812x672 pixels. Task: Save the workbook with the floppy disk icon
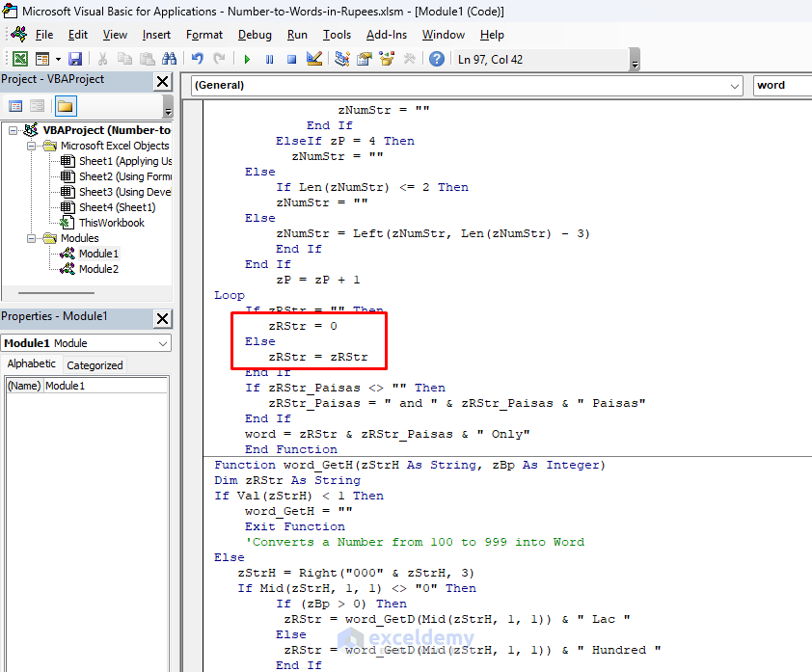75,59
